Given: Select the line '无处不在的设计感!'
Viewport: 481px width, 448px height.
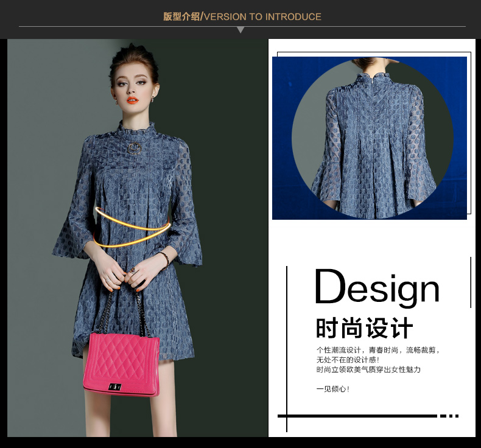Looking at the screenshot, I should pos(348,360).
